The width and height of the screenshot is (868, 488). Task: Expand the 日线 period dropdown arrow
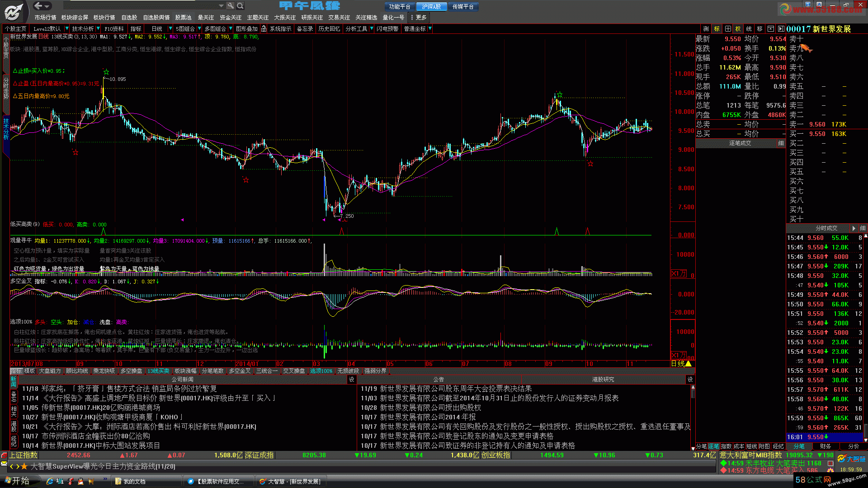pyautogui.click(x=170, y=28)
